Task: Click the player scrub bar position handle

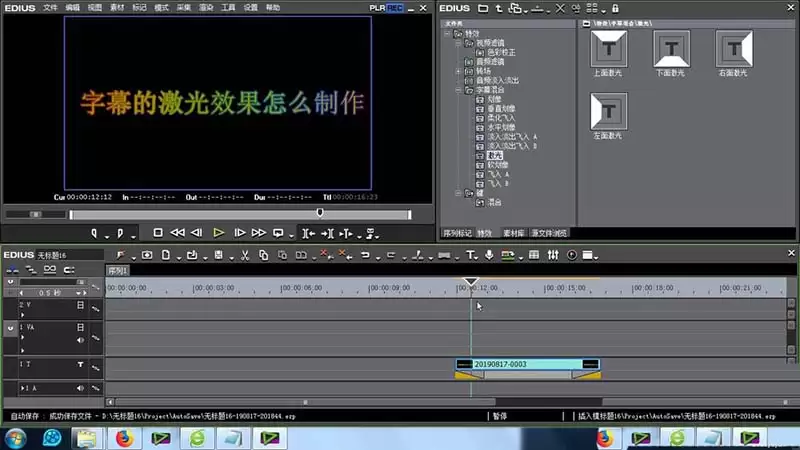Action: pos(320,212)
